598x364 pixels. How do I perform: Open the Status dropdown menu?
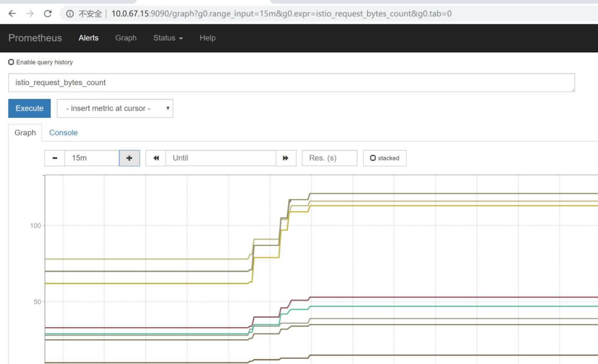point(168,38)
